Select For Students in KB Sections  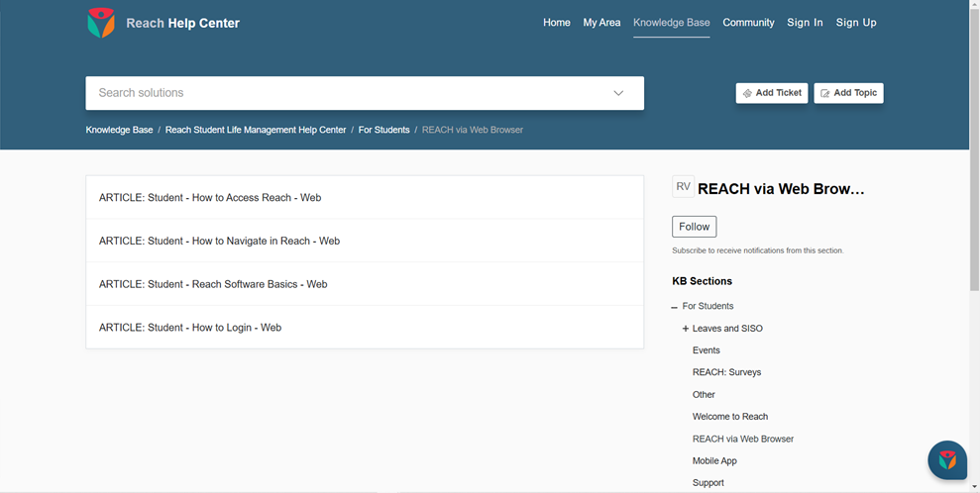[x=708, y=306]
